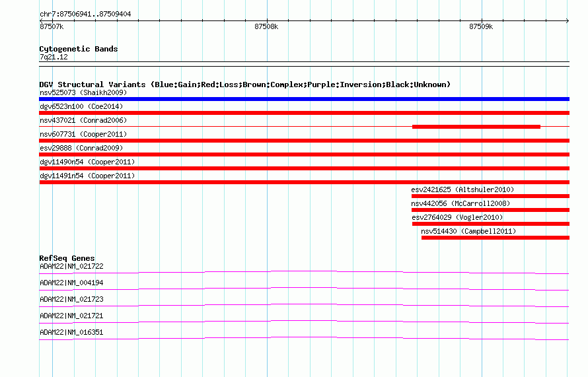Click the red bar under nsv607731
The image size is (588, 377).
[x=304, y=141]
